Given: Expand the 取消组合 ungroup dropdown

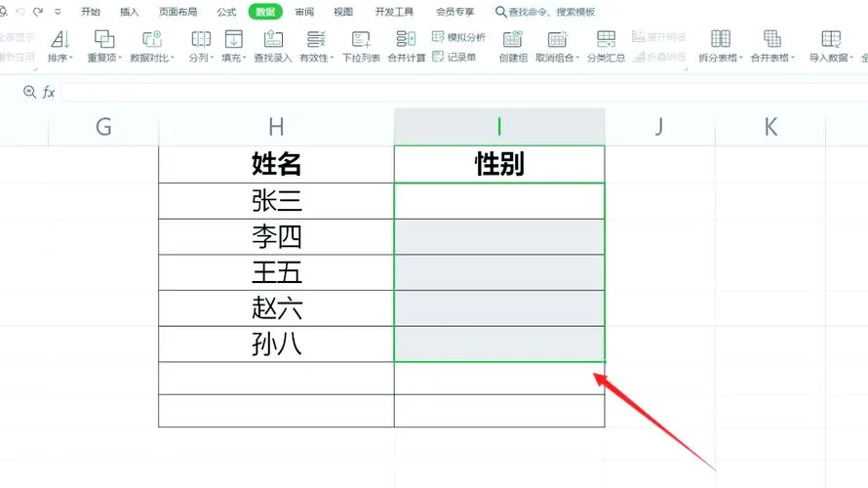Looking at the screenshot, I should [x=577, y=58].
